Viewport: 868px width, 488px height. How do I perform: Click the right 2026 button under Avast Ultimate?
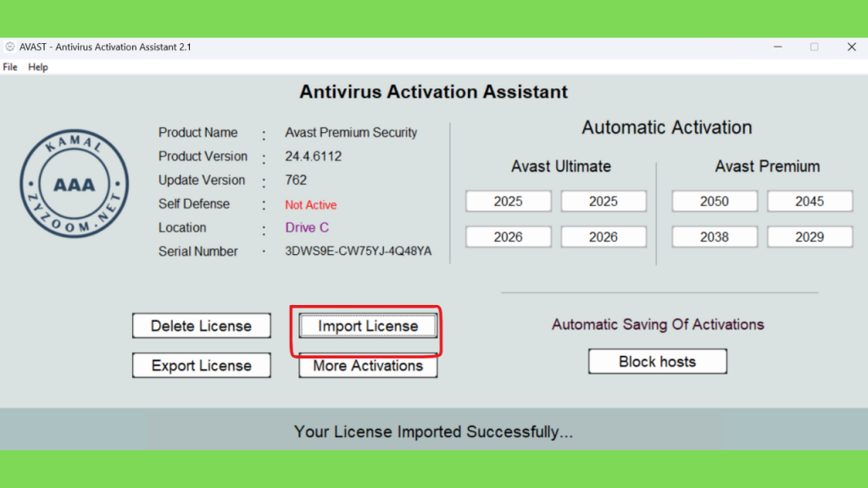click(x=604, y=237)
